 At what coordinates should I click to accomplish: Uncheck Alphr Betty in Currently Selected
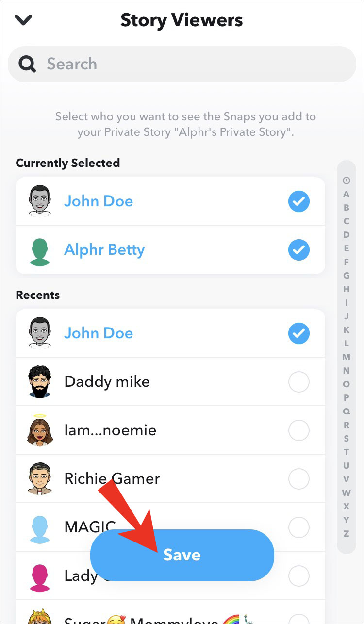pyautogui.click(x=298, y=250)
